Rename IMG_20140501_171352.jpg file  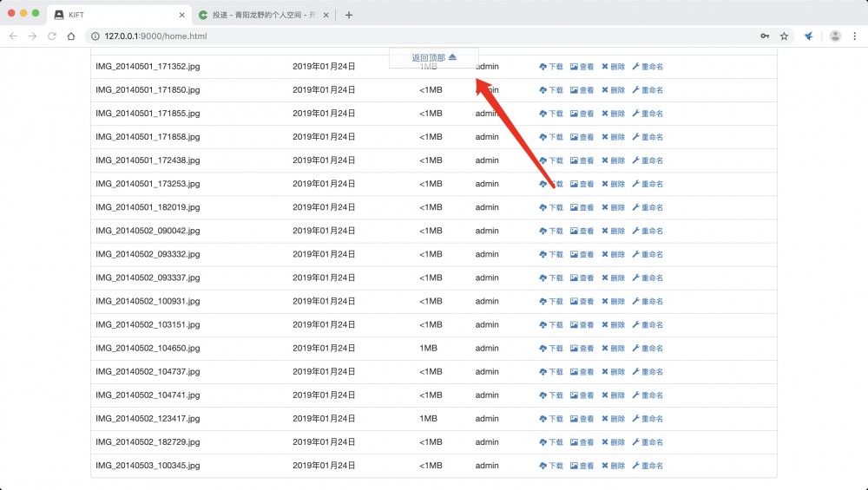(648, 67)
